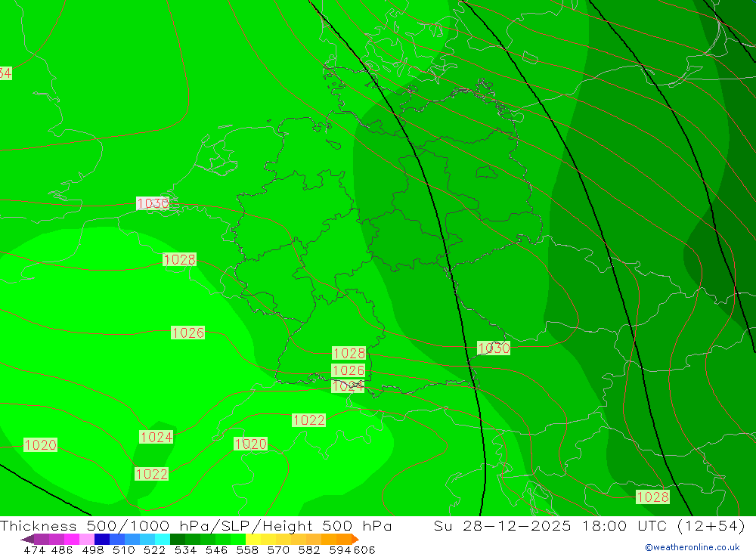Click the legend value 534
Screen dimensions: 756x554
pos(186,550)
